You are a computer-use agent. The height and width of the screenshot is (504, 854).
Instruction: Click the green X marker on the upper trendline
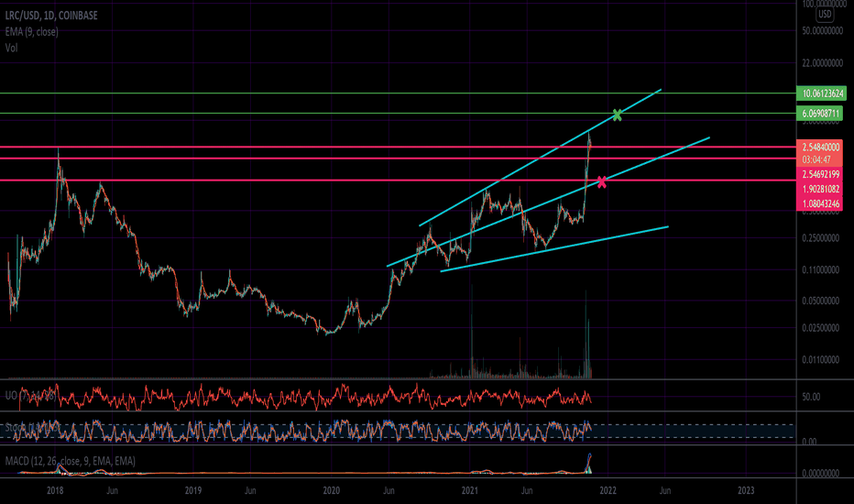point(617,115)
